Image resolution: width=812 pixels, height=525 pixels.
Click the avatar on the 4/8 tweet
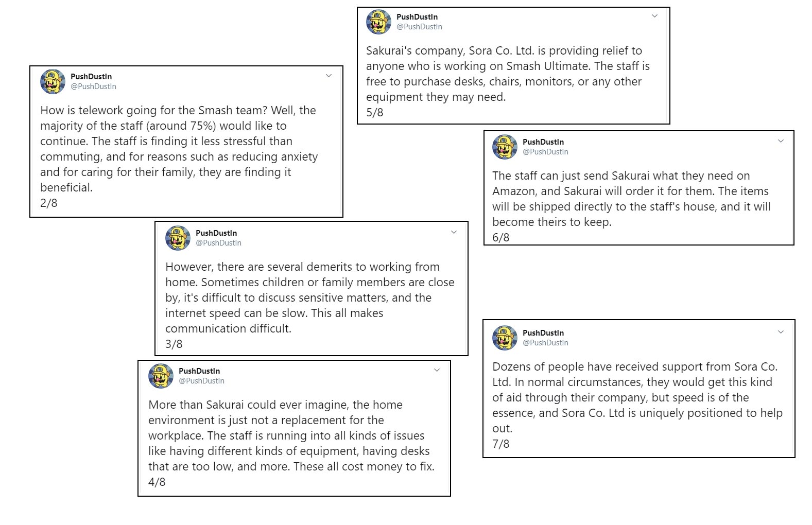[x=161, y=376]
